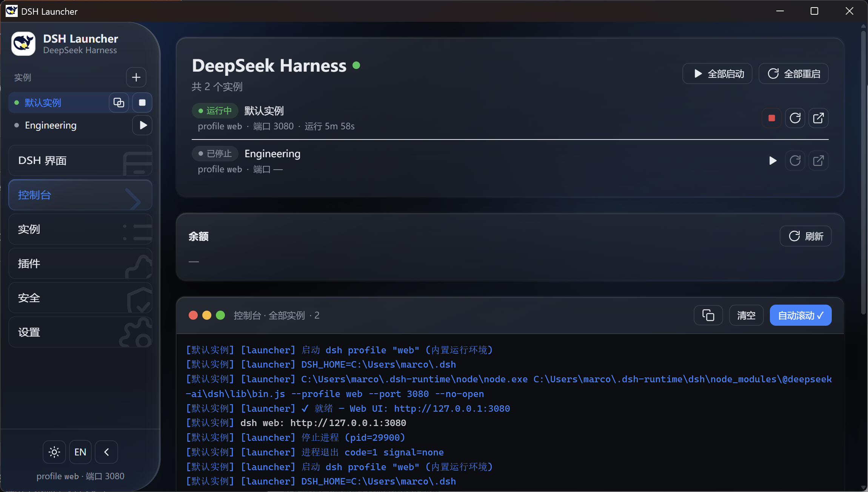Open the 安全 security section
The image size is (868, 492).
[x=80, y=298]
